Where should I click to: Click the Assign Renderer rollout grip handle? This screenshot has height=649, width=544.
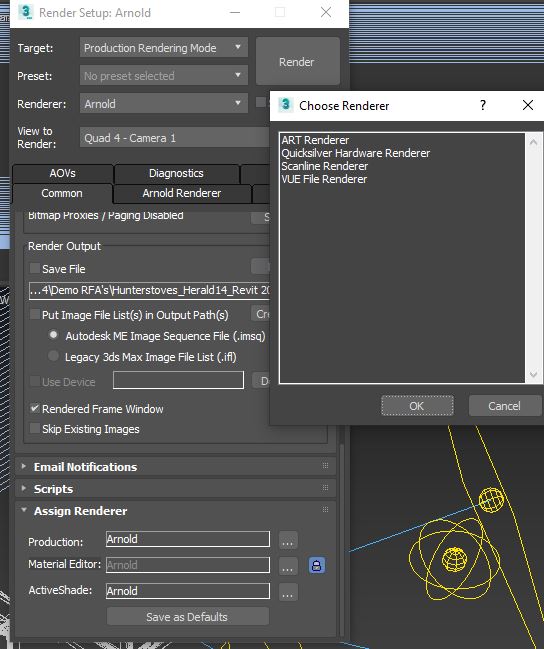325,510
